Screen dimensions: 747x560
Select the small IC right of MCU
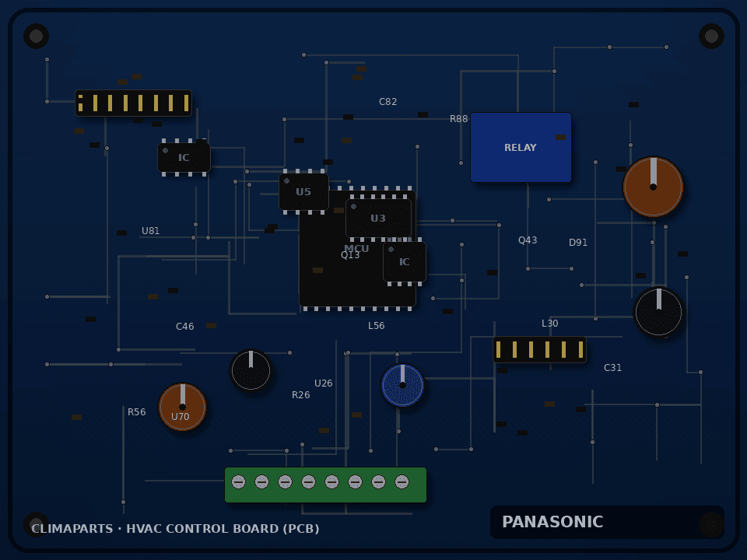pyautogui.click(x=405, y=261)
